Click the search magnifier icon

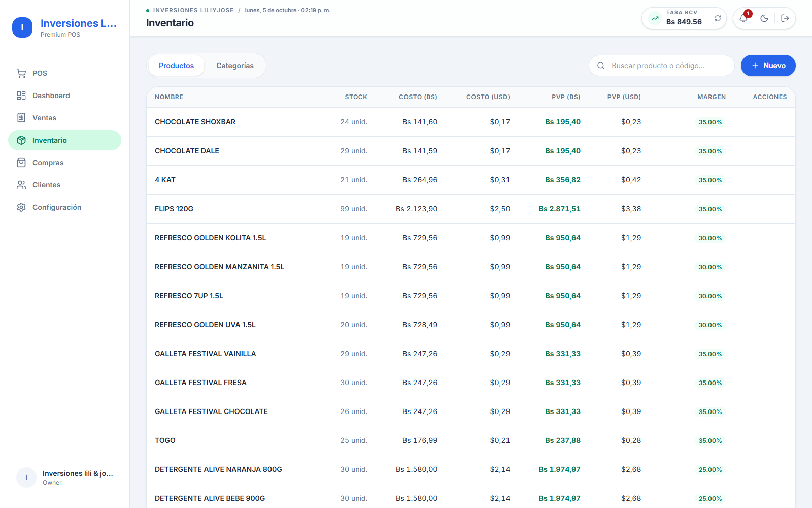[x=601, y=66]
